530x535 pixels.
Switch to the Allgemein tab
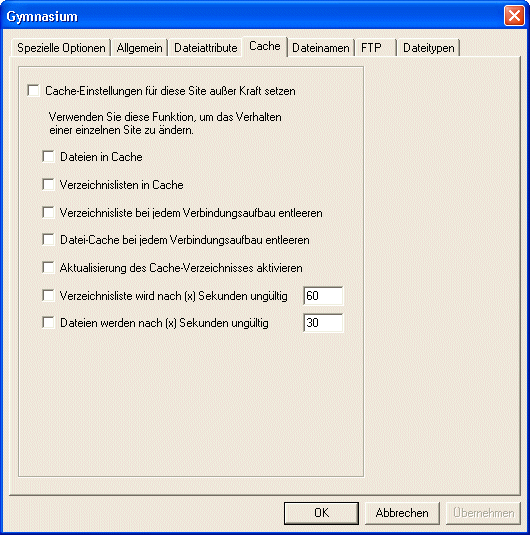139,48
